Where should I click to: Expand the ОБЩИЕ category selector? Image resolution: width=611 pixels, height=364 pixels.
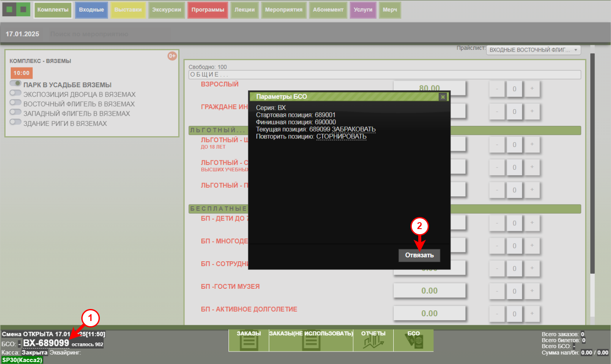point(384,75)
